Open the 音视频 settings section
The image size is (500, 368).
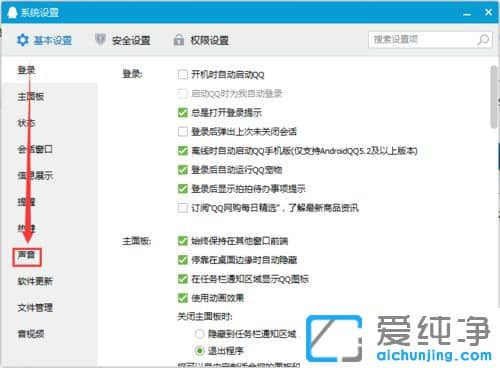[31, 334]
